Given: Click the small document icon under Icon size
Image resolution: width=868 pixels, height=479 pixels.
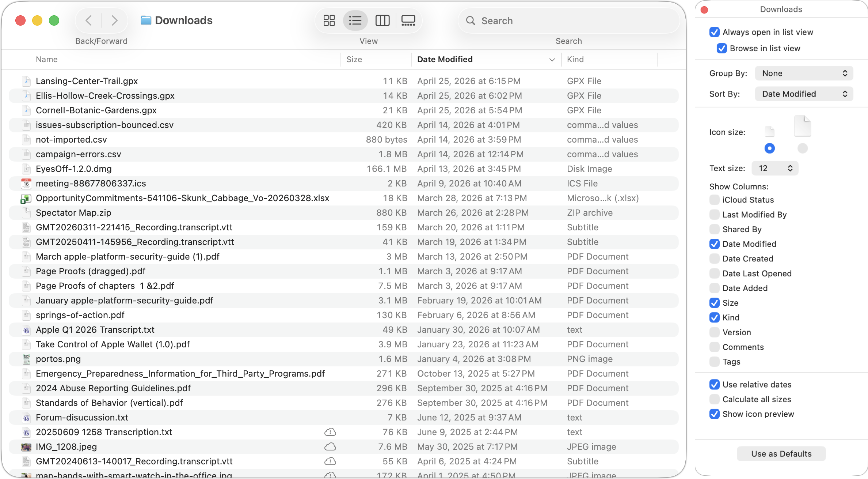Looking at the screenshot, I should point(769,131).
